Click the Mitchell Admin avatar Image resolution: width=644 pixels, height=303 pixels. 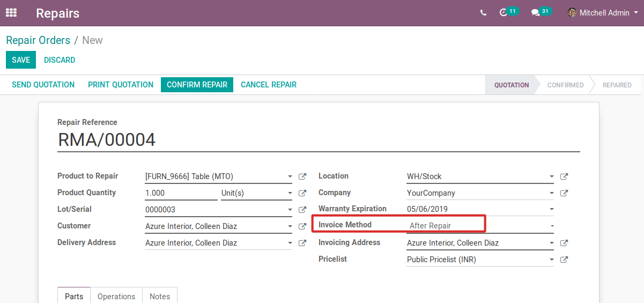(x=572, y=12)
